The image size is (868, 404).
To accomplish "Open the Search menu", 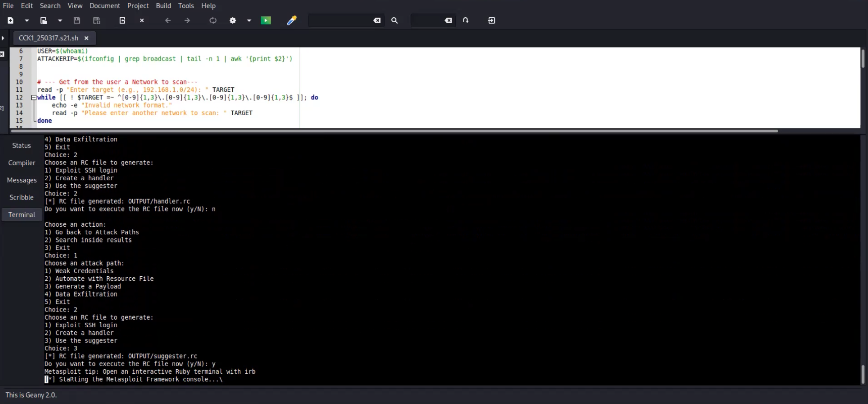I will coord(50,6).
